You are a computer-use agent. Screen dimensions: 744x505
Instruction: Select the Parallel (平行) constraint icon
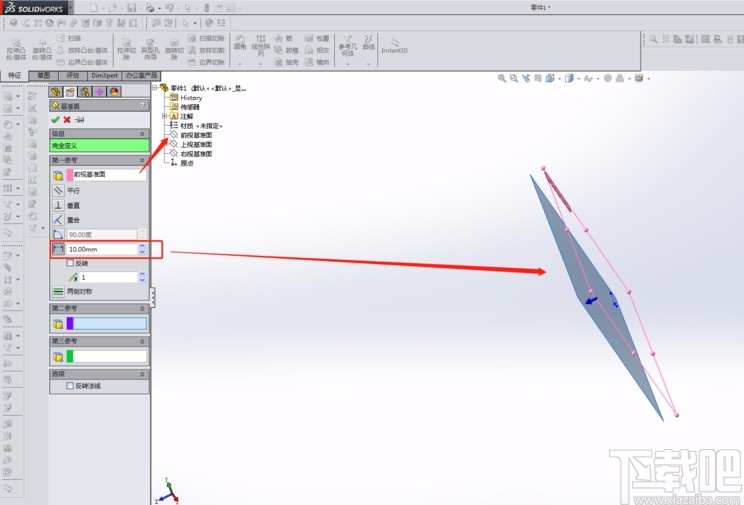tap(58, 190)
